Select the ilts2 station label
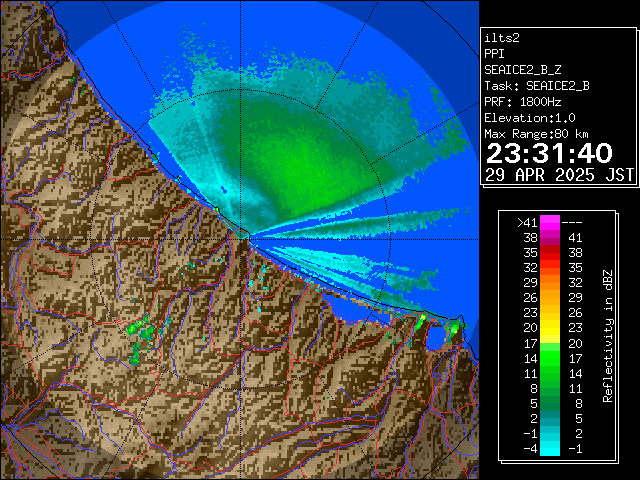640x480 pixels. [502, 38]
